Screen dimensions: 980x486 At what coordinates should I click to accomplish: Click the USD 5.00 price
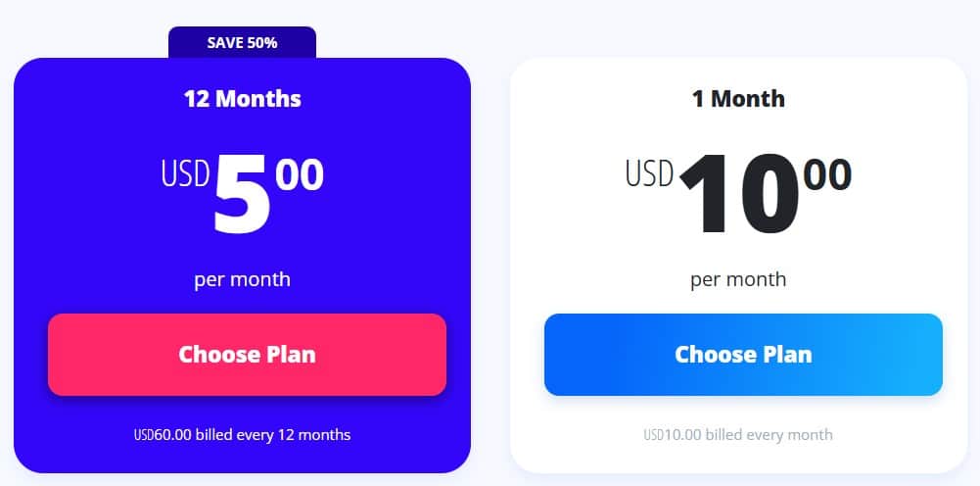[243, 192]
